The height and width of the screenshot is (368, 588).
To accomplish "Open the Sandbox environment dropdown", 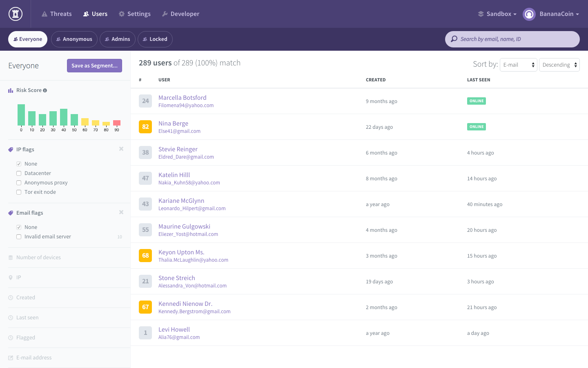I will [497, 14].
